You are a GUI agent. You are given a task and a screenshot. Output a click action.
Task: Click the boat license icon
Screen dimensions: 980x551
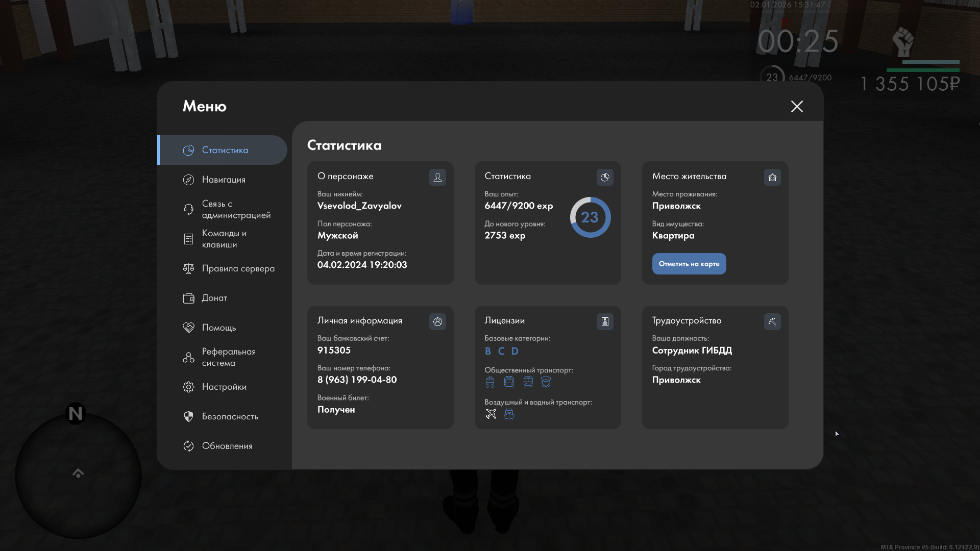click(509, 414)
